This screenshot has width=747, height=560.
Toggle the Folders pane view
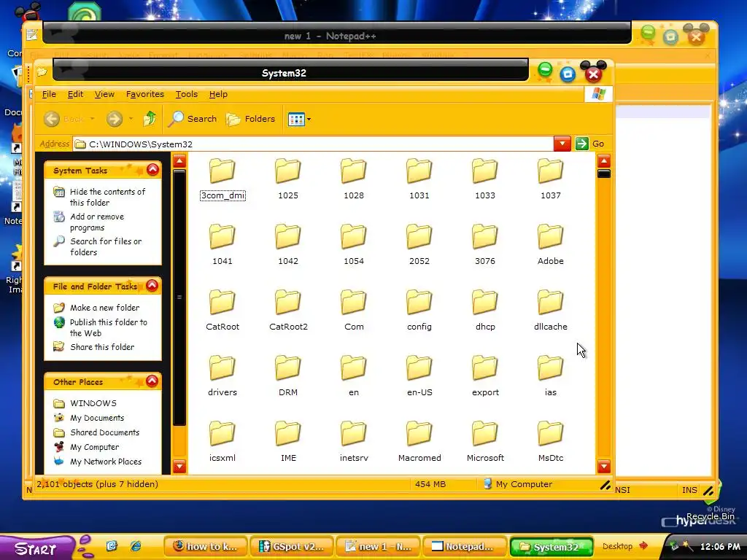(x=251, y=119)
